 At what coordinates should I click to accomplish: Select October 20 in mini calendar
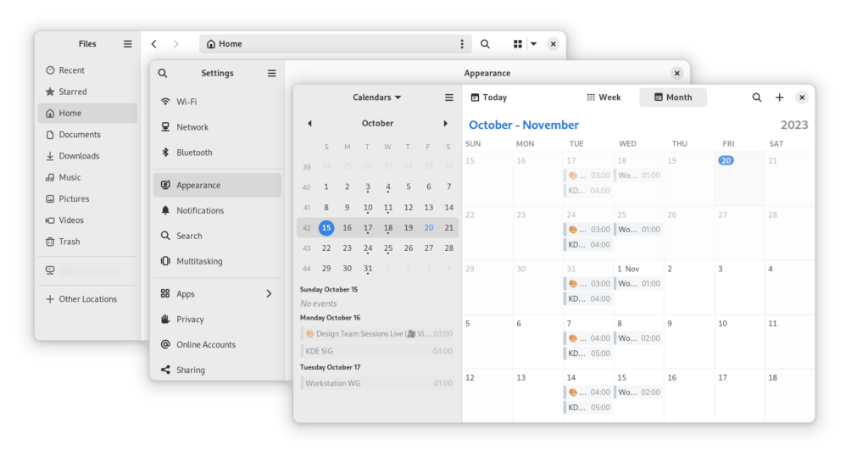pos(429,228)
